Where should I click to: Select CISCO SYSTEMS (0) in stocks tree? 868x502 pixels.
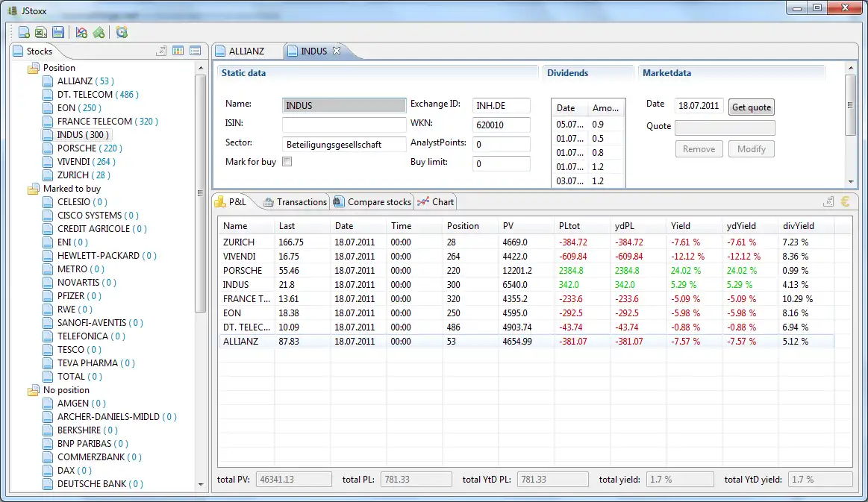pos(98,216)
